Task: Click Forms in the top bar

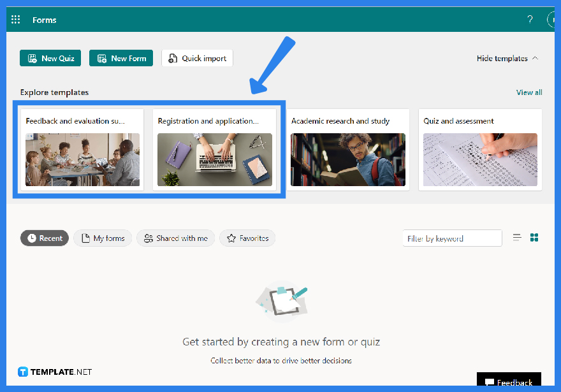Action: point(44,20)
